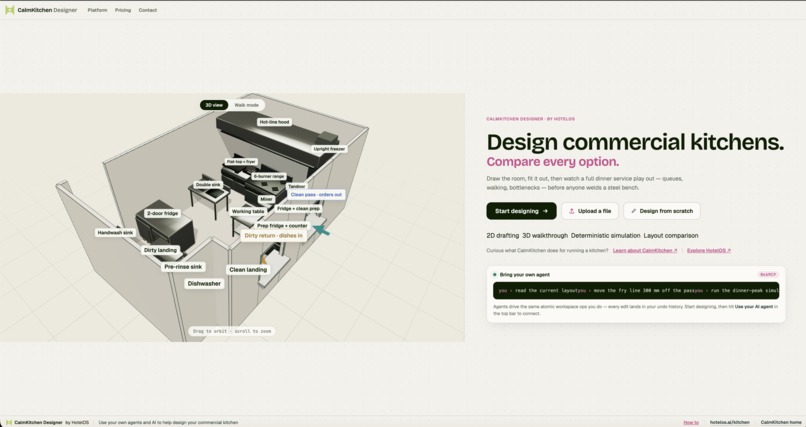Click the agent command terminal box
Viewport: 806px width, 427px height.
636,290
